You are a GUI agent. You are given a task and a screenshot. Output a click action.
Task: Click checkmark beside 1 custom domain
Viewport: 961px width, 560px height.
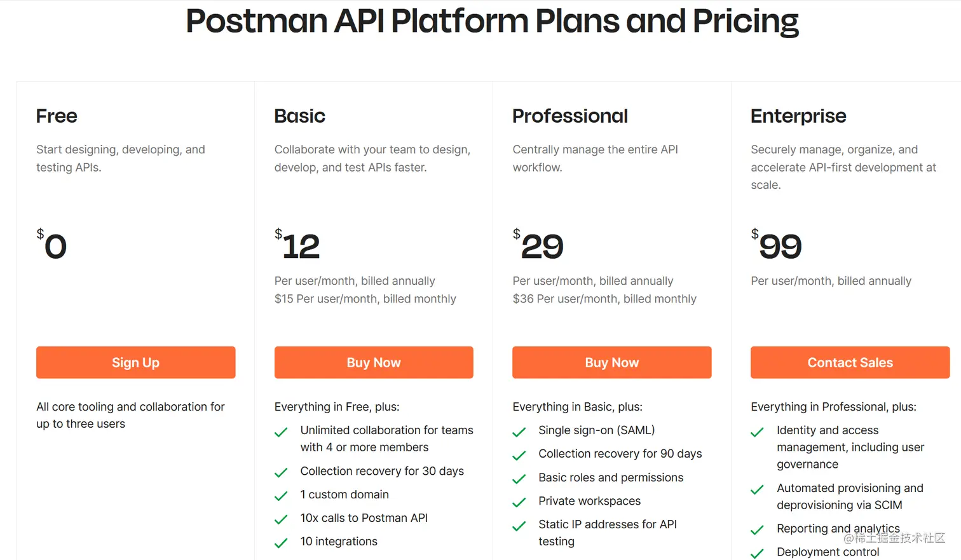click(281, 496)
